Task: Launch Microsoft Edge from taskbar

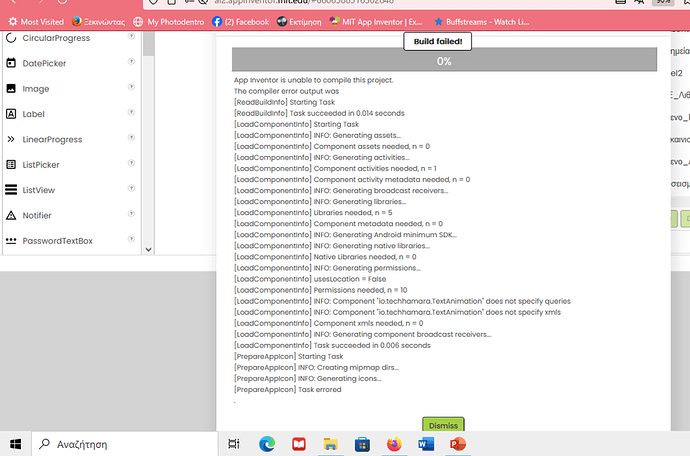Action: (267, 444)
